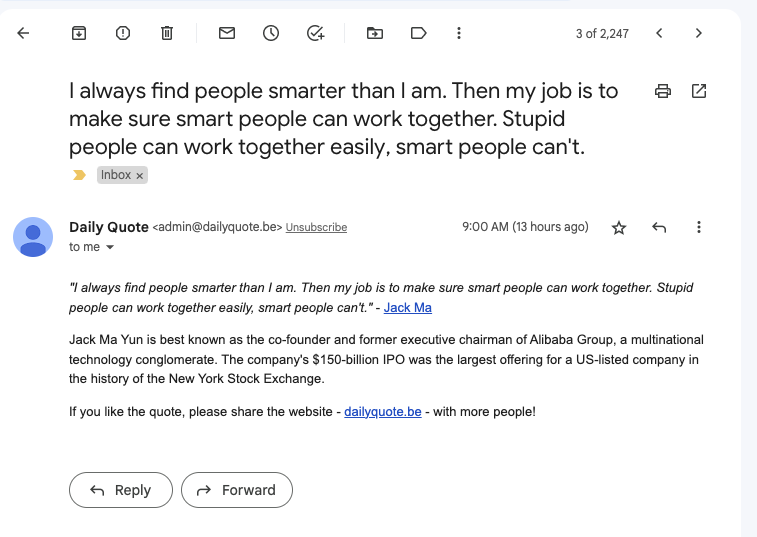Click the Forward button

[237, 490]
